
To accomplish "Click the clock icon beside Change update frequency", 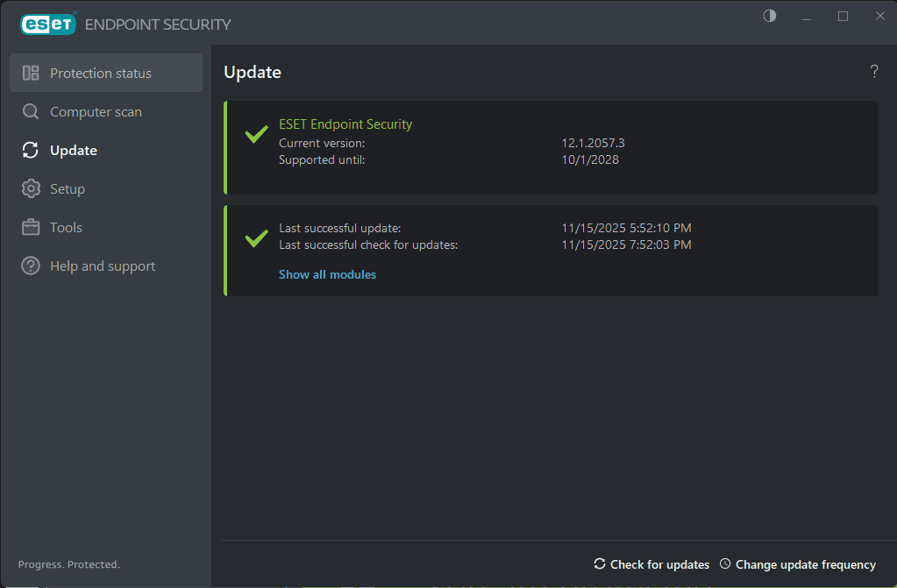I will [x=725, y=564].
